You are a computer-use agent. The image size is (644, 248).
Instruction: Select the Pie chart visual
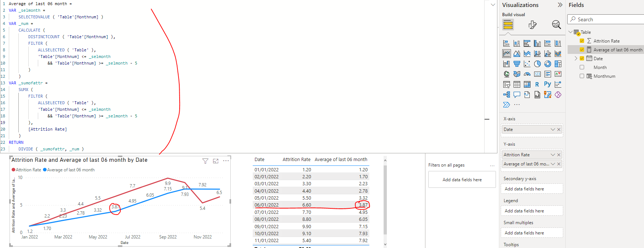click(537, 64)
